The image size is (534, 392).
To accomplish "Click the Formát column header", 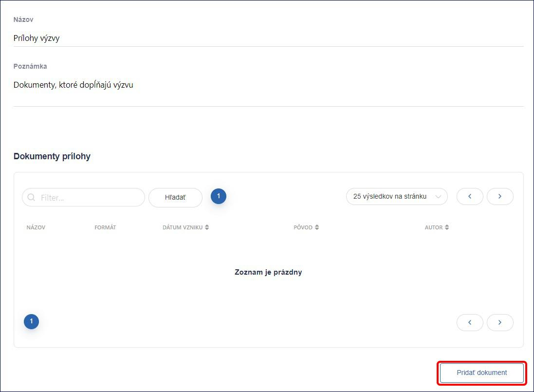I will coord(105,227).
